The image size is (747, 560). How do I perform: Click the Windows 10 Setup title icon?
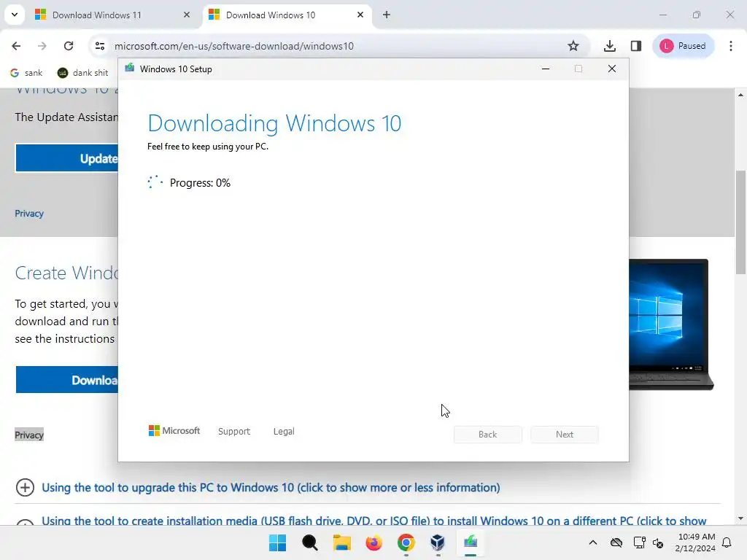130,69
